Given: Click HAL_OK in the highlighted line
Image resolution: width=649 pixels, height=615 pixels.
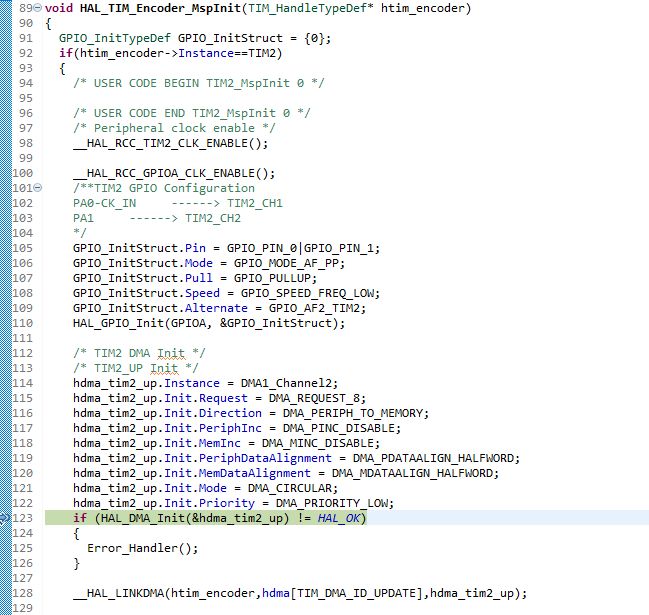Looking at the screenshot, I should [x=339, y=518].
